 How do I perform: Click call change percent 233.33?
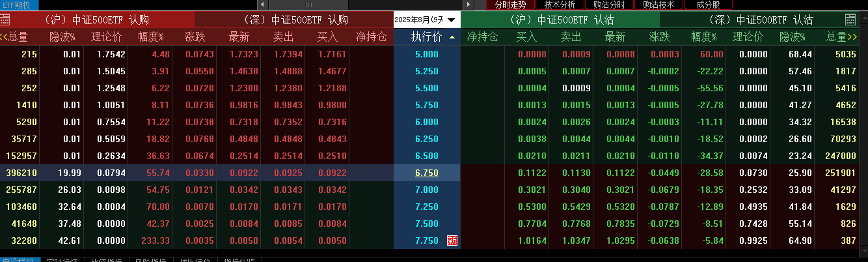pyautogui.click(x=156, y=240)
